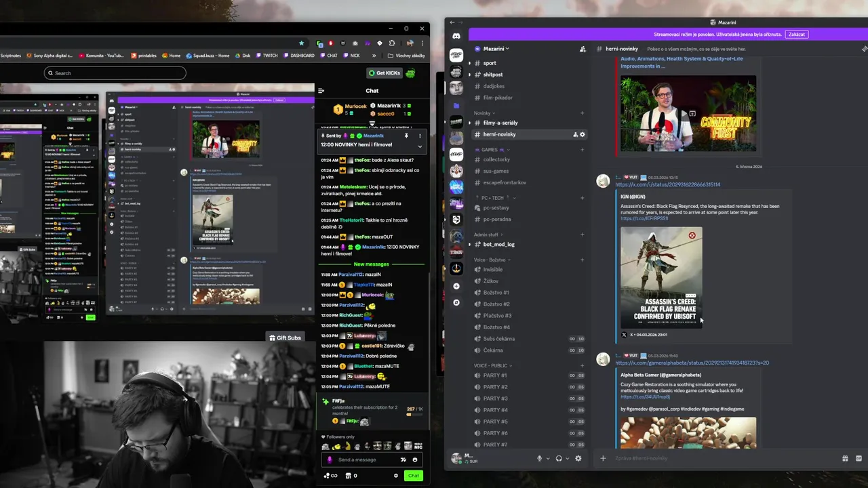Open Kick chat settings gear

(396, 476)
